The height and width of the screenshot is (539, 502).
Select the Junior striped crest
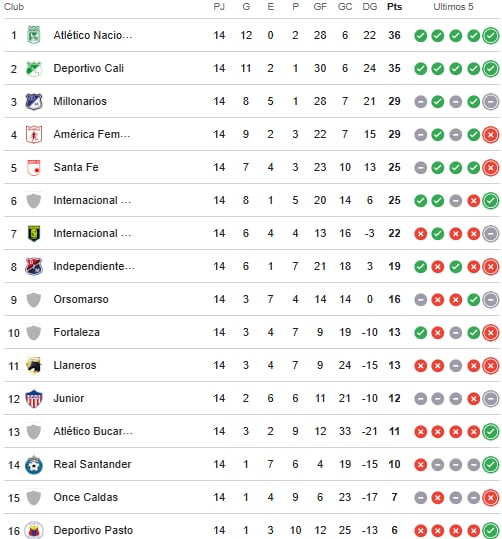pyautogui.click(x=34, y=398)
